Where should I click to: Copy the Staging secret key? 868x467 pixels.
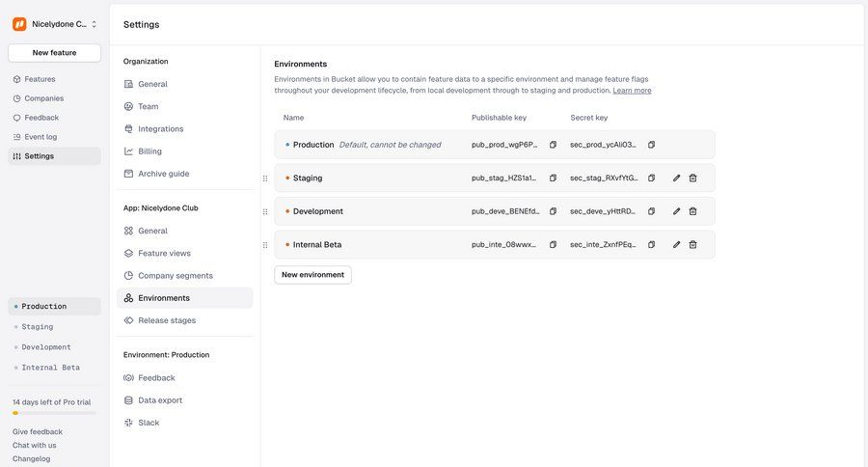(652, 178)
